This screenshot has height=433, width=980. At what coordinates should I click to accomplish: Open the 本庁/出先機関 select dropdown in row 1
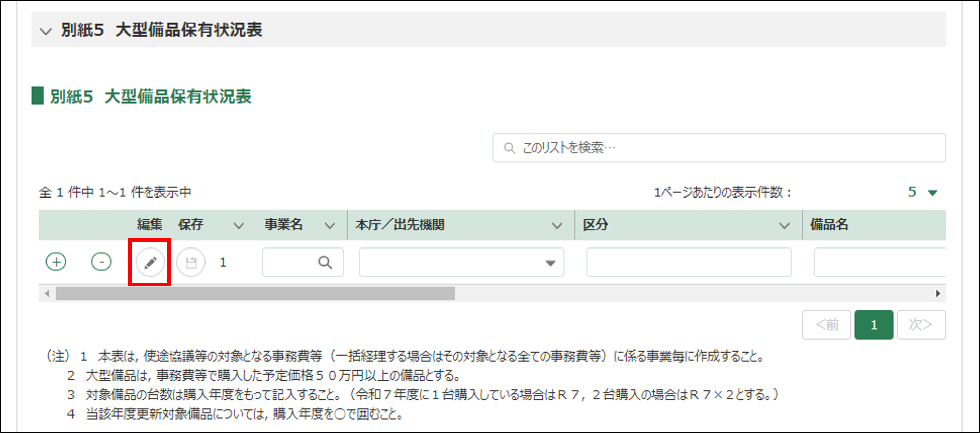(550, 263)
